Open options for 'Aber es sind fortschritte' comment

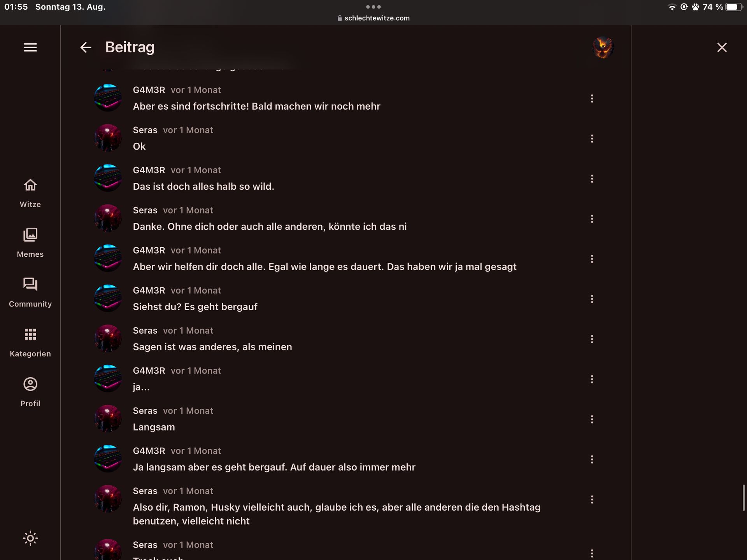point(592,98)
